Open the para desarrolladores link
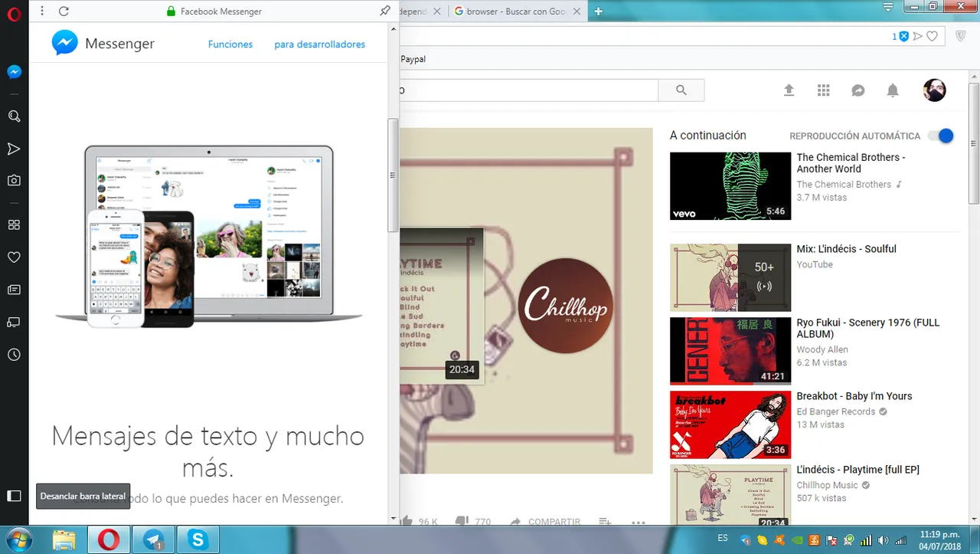 [x=320, y=44]
